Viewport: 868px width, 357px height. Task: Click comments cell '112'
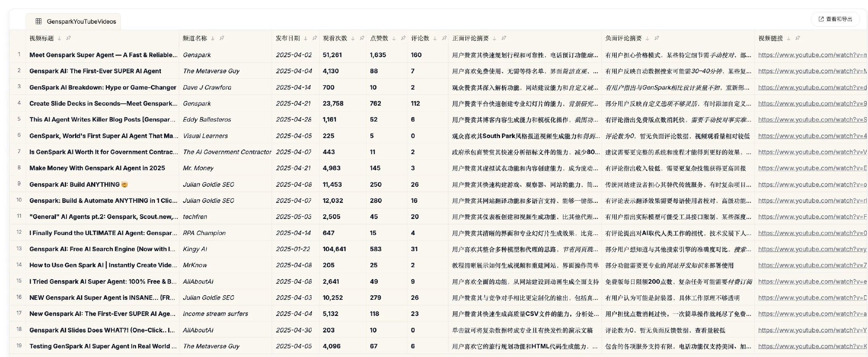[415, 103]
